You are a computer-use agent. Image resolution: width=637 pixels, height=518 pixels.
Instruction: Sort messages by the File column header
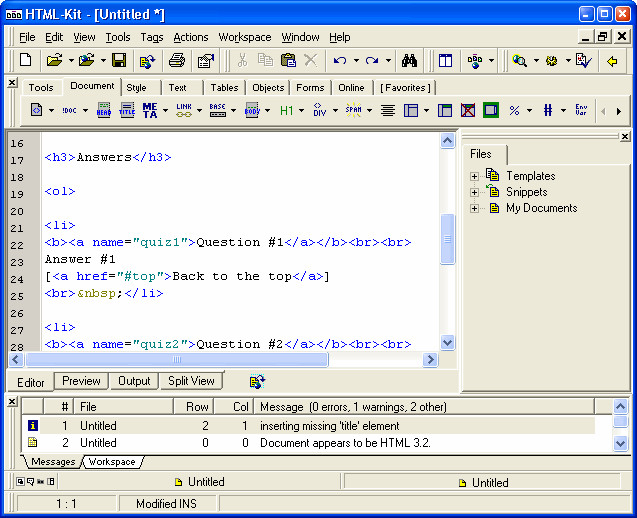pyautogui.click(x=124, y=407)
